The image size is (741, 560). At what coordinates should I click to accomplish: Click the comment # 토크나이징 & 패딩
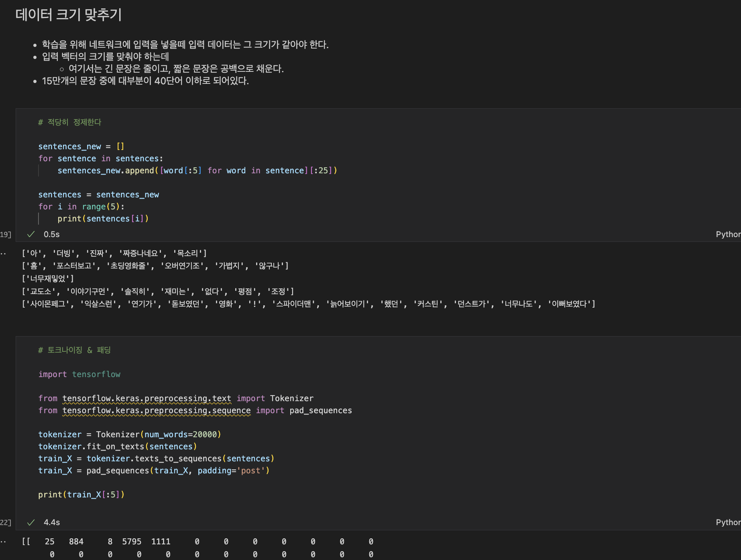click(x=75, y=350)
